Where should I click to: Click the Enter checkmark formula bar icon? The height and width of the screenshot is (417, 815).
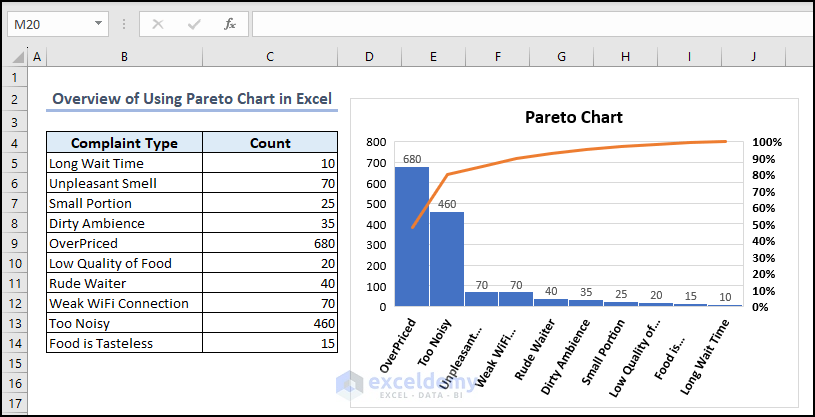pos(194,23)
